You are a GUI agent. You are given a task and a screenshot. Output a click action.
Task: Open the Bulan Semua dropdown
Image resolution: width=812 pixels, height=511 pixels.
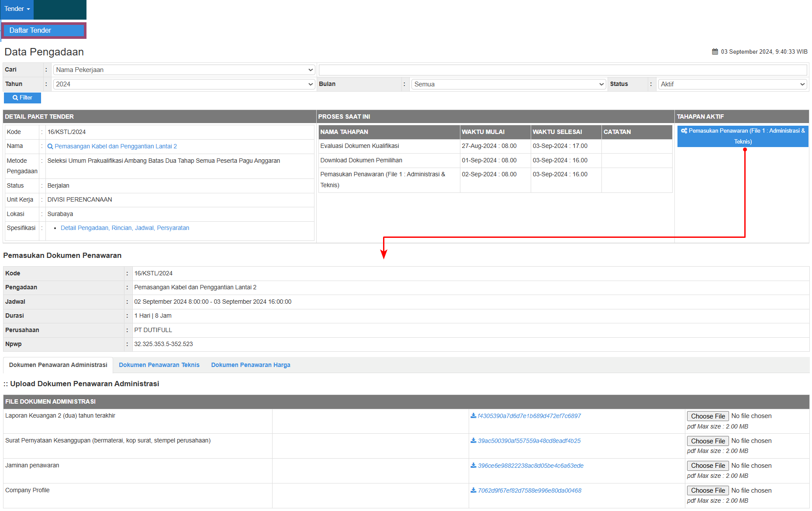(x=508, y=84)
